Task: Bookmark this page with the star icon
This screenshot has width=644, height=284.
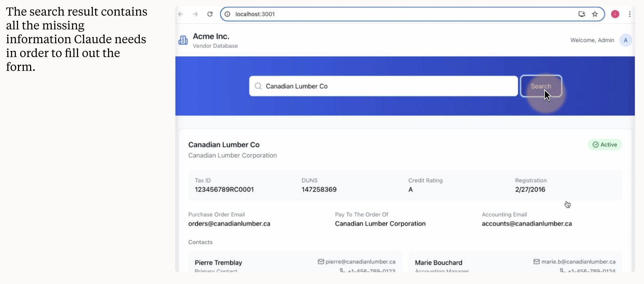Action: [595, 14]
